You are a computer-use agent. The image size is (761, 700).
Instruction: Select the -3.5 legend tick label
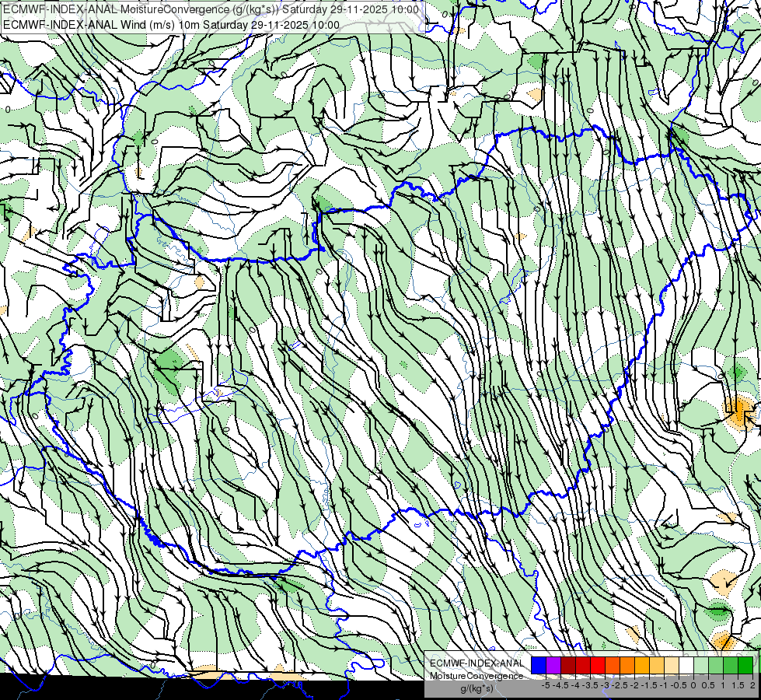[590, 685]
